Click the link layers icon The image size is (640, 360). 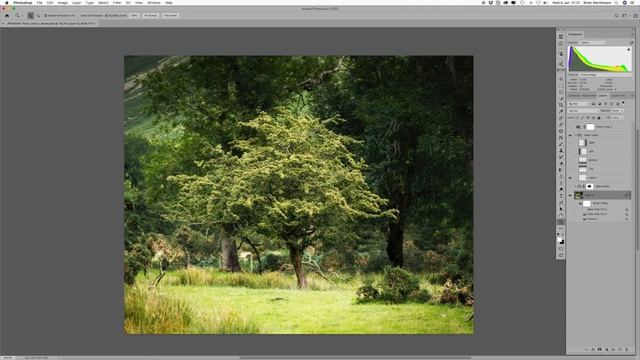(587, 349)
